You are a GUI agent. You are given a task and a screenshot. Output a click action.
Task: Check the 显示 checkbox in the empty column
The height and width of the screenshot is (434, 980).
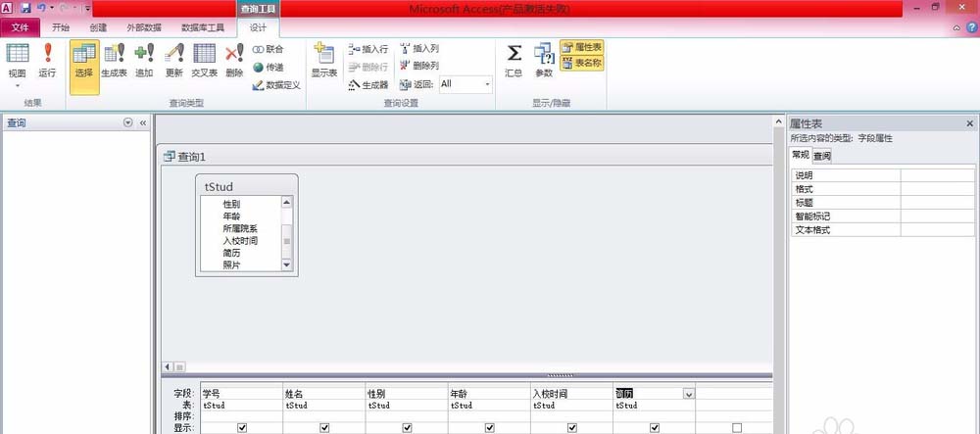(x=737, y=428)
